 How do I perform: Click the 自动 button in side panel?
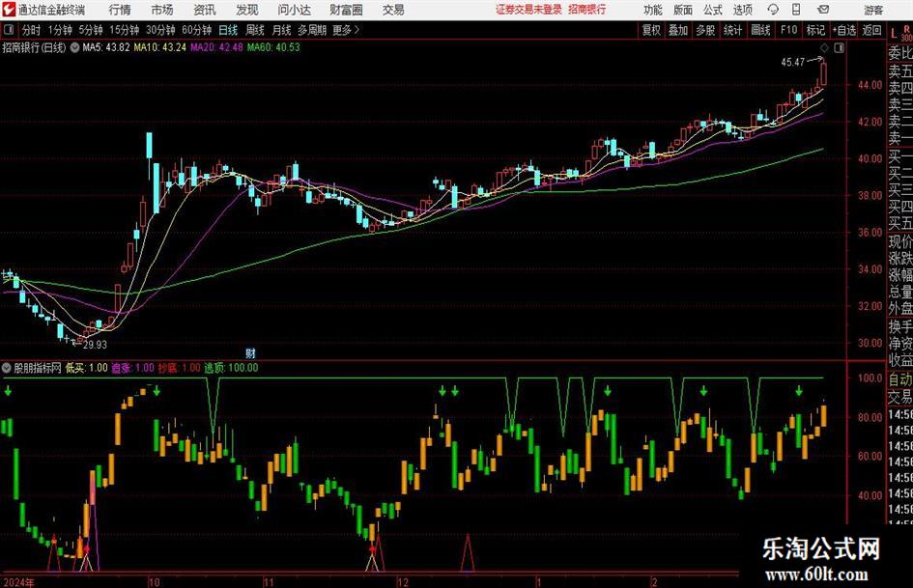click(900, 379)
